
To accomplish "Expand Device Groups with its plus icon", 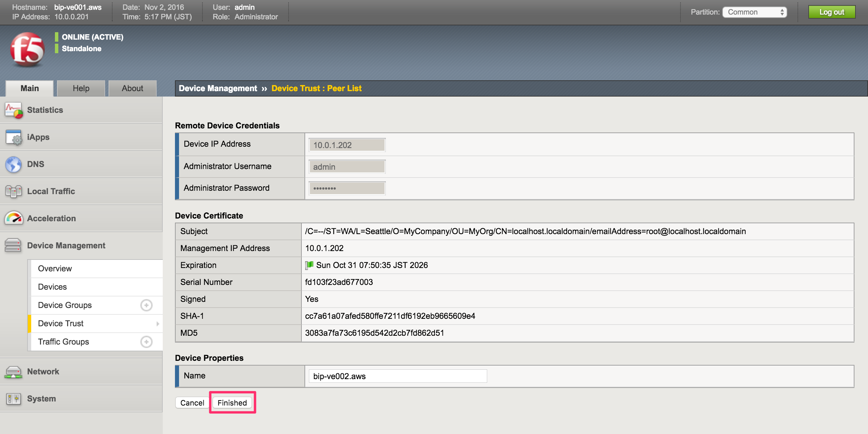I will pos(146,305).
